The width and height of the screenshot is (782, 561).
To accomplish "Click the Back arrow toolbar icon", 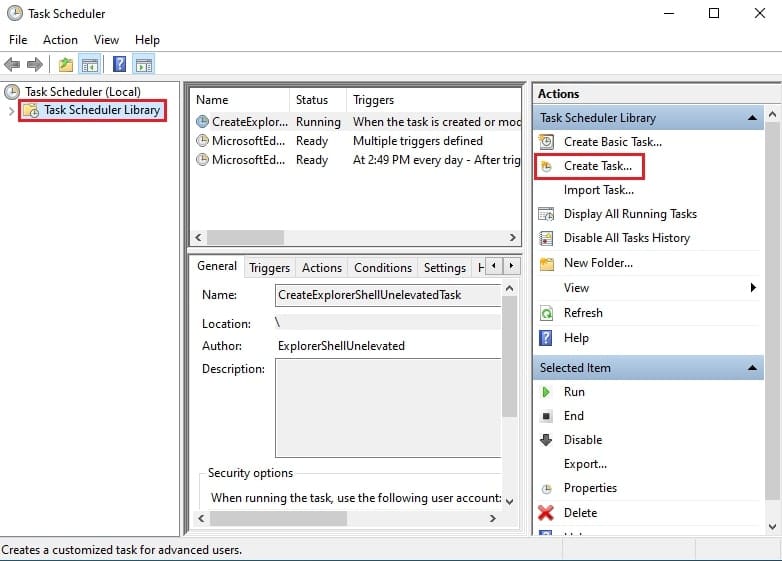I will point(12,64).
